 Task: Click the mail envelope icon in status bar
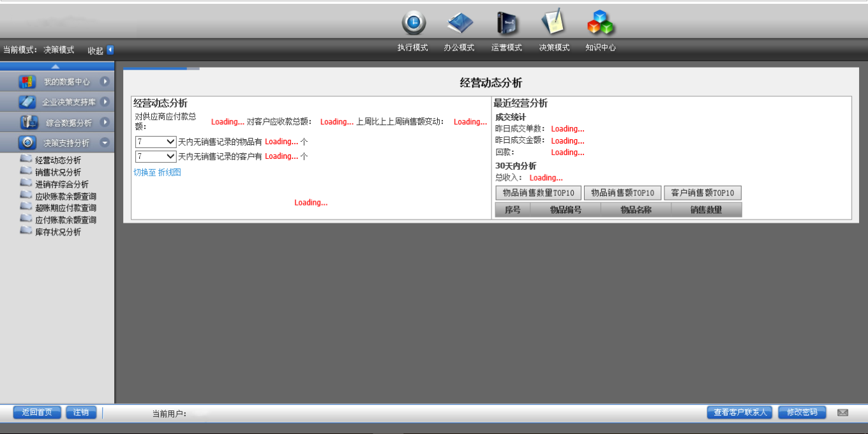842,412
